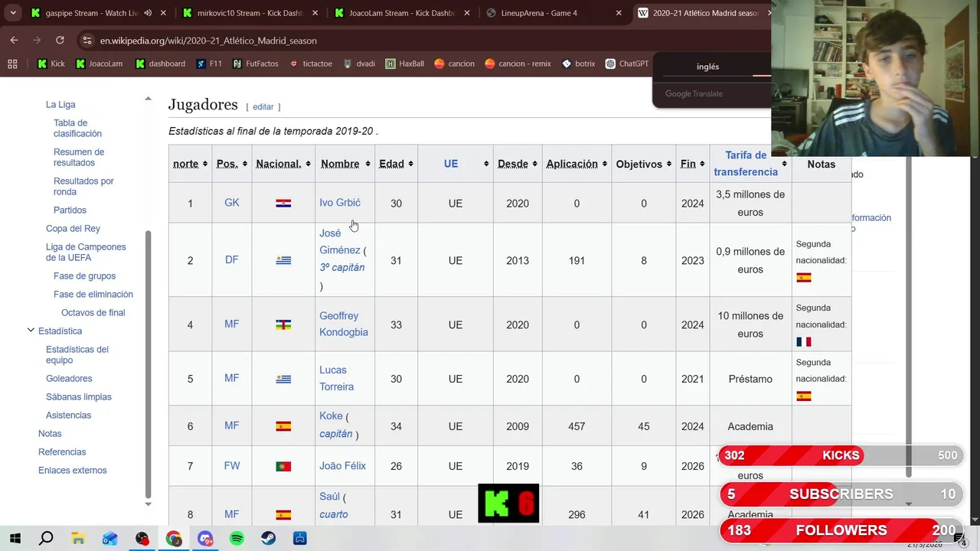Click the GK position link for Ivo Grbić
Viewport: 980px width, 551px height.
tap(232, 203)
